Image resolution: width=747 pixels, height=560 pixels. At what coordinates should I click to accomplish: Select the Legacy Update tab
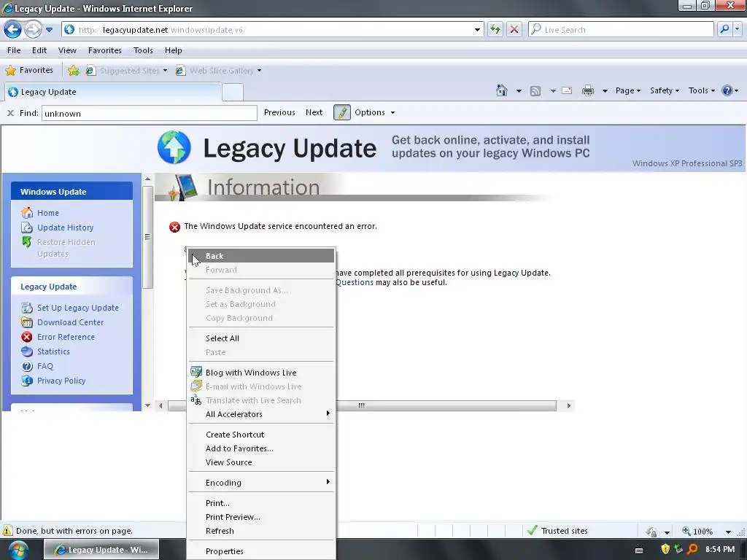coord(113,92)
